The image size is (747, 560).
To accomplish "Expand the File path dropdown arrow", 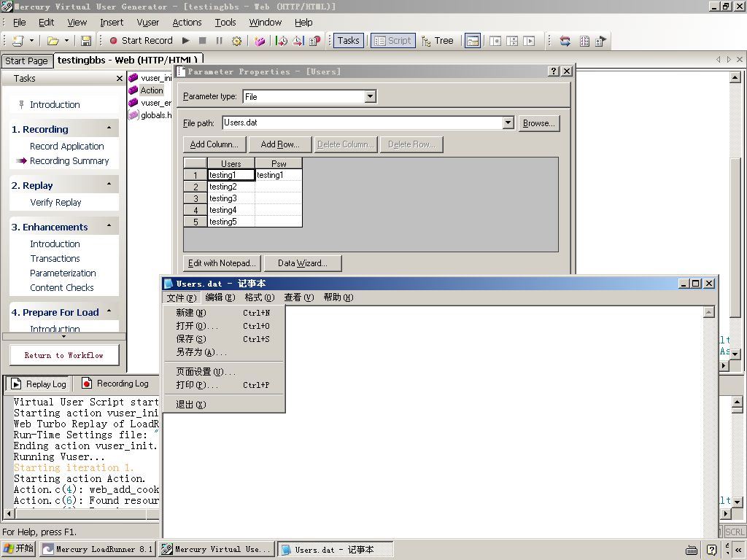I will point(508,123).
